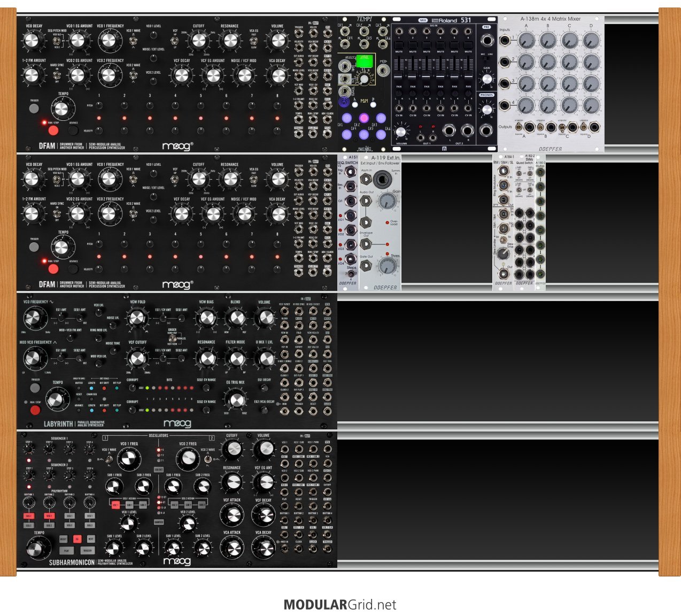Viewport: 681px width, 616px height.
Task: Toggle A-138m output A unipolar/bipolar switch
Action: pyautogui.click(x=519, y=127)
